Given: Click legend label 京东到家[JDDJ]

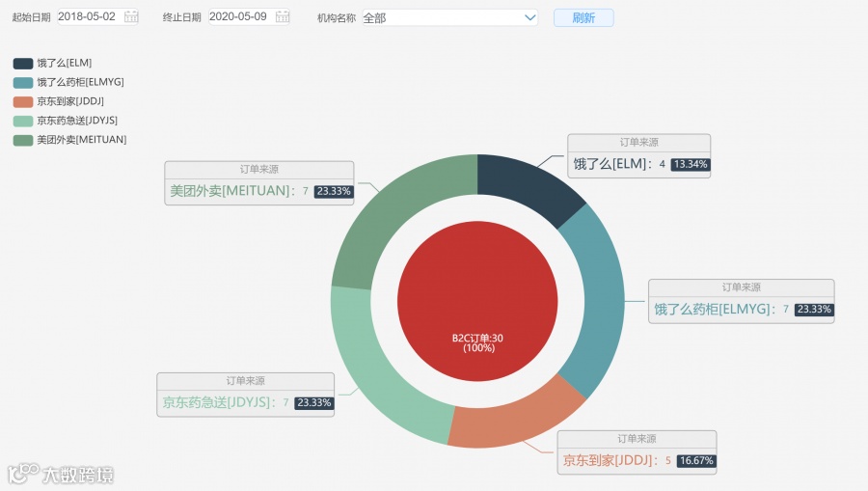Looking at the screenshot, I should (x=70, y=102).
